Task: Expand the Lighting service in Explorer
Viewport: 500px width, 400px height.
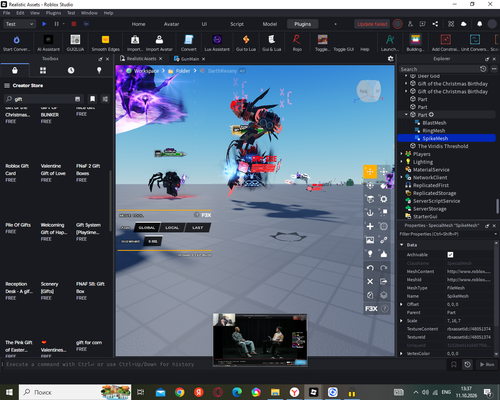Action: 401,162
